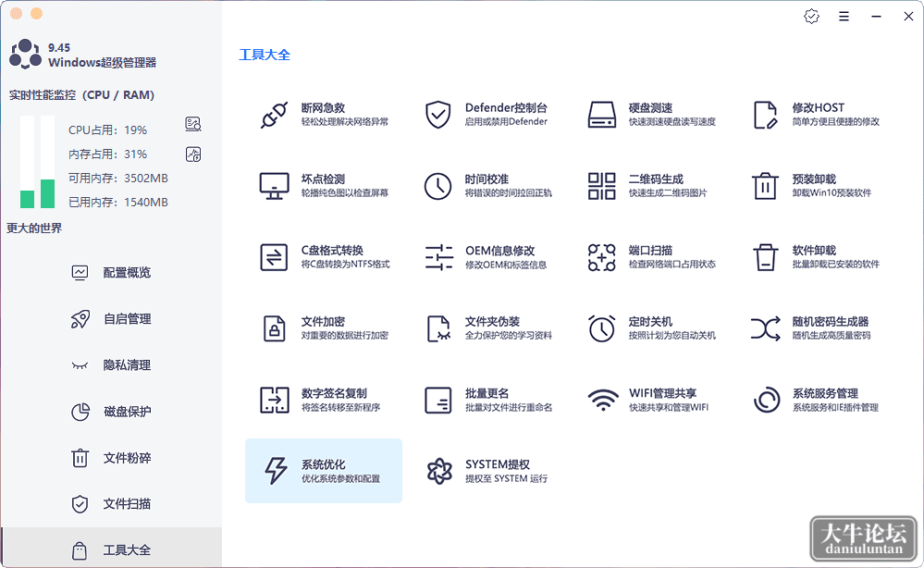Image resolution: width=924 pixels, height=568 pixels.
Task: Click the 端口扫描 scan icon
Action: click(x=601, y=257)
